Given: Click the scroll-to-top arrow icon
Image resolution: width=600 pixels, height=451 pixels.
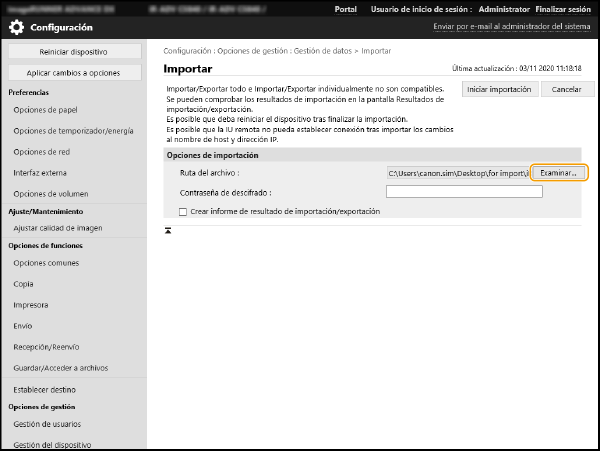Looking at the screenshot, I should tap(168, 231).
